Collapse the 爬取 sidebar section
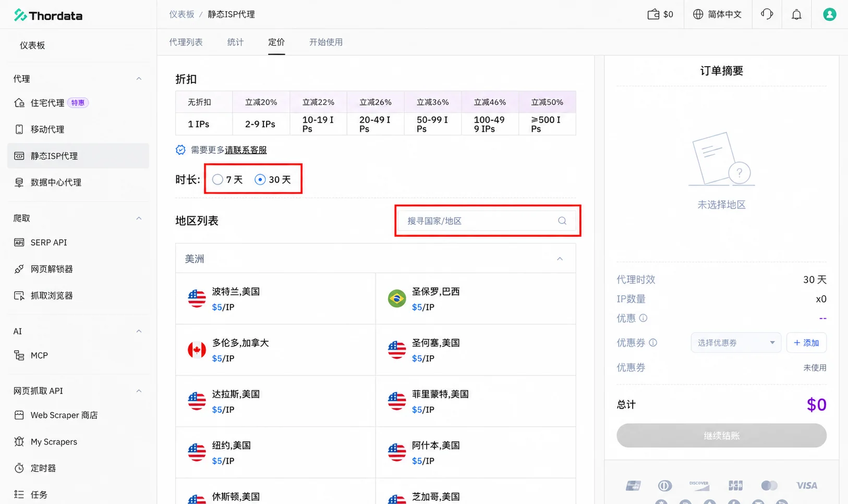This screenshot has width=848, height=504. pos(139,218)
